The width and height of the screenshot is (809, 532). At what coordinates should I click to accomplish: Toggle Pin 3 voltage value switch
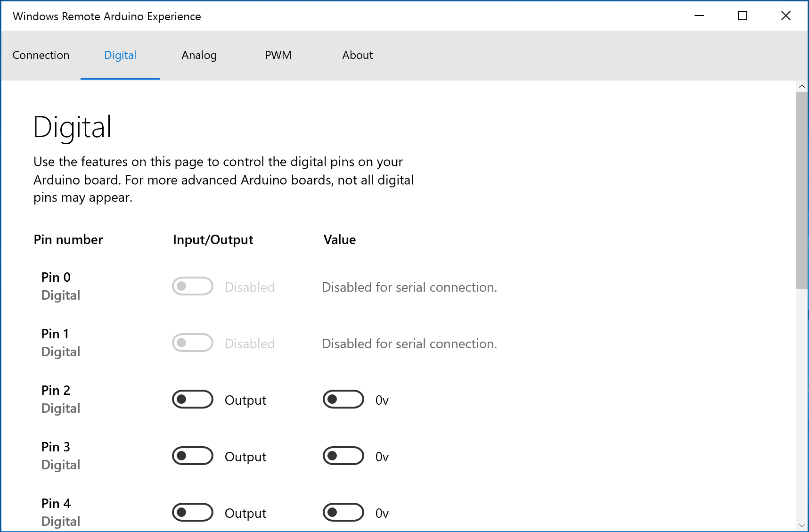[343, 456]
